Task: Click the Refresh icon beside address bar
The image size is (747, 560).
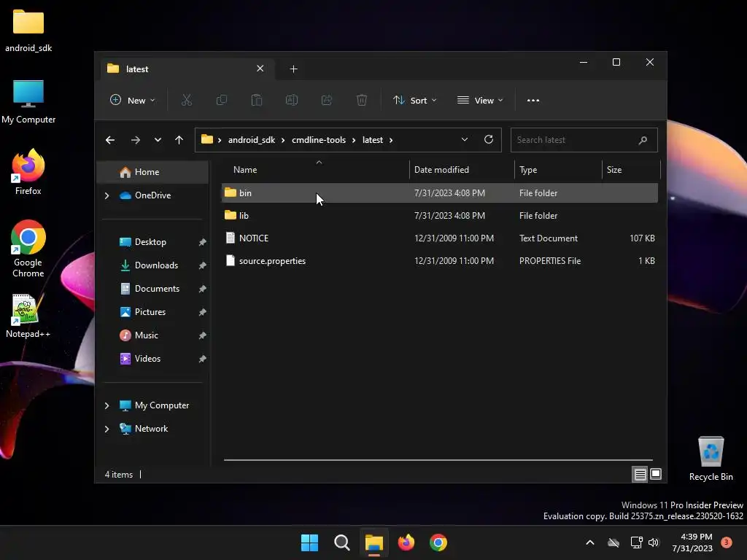Action: point(488,139)
